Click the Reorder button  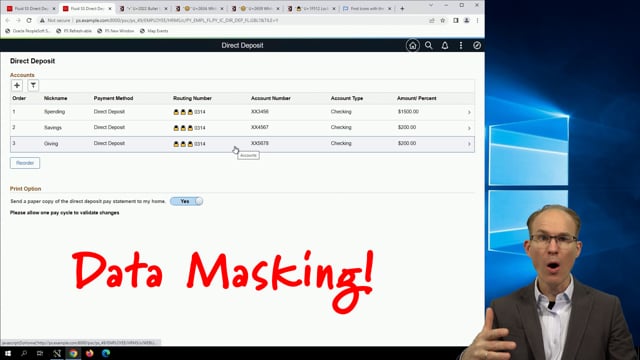[x=25, y=163]
